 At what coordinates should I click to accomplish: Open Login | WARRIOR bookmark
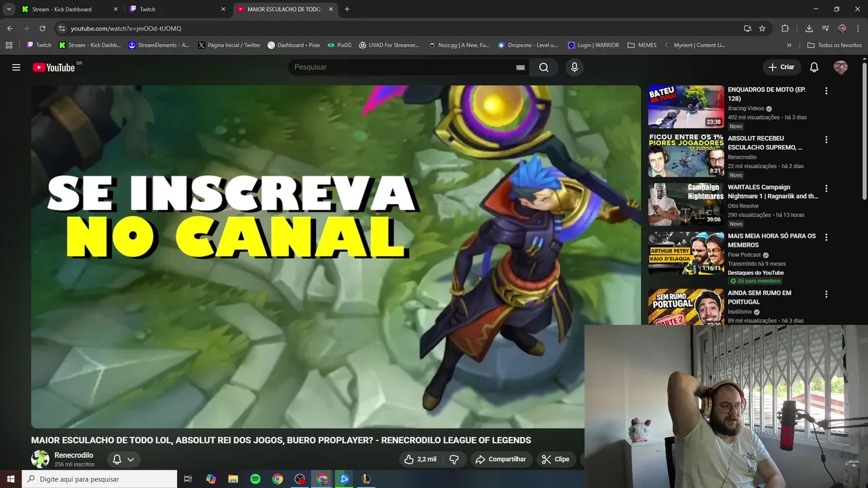(593, 45)
